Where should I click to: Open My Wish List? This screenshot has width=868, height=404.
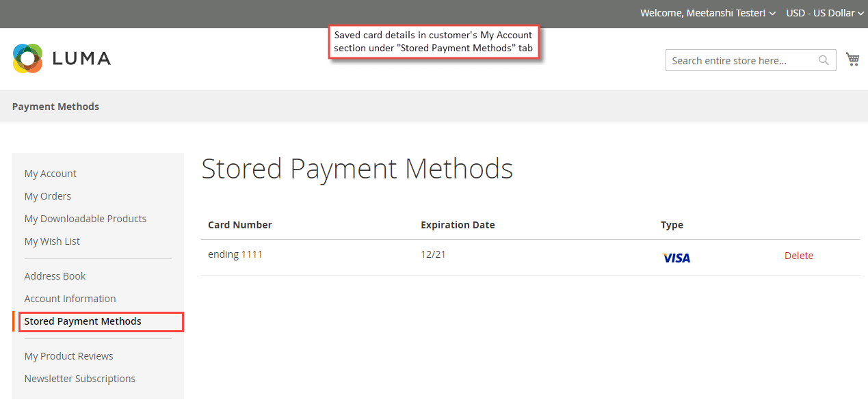[x=51, y=241]
